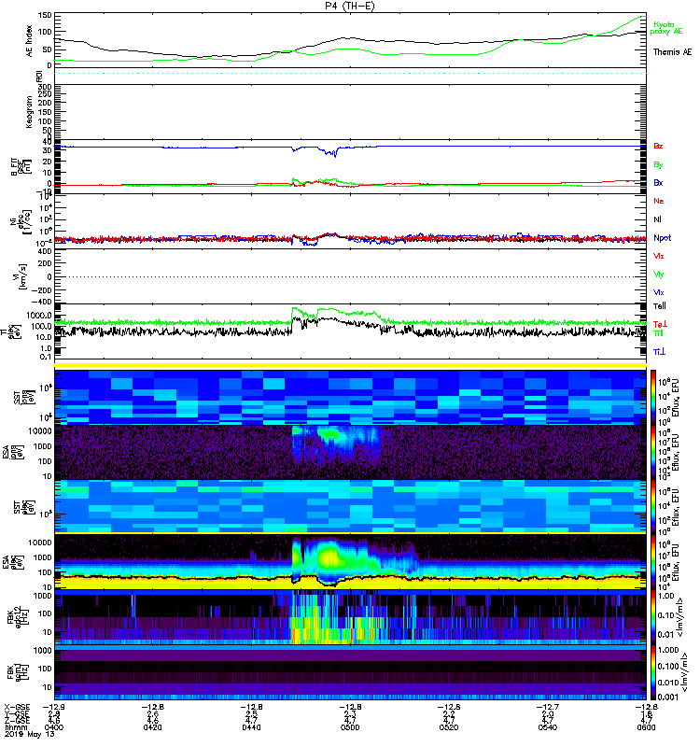
Task: Select the green Kyoto proxy AE legend label
Action: click(x=665, y=28)
